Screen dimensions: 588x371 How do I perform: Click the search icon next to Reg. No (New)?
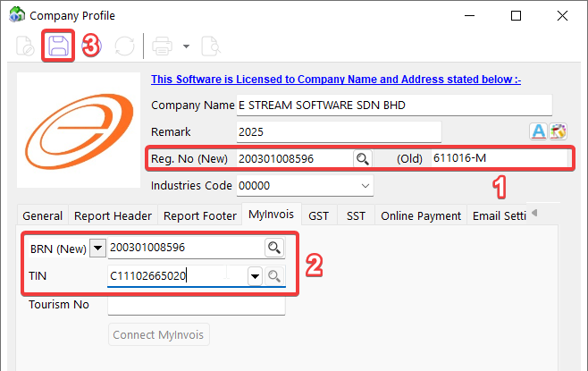363,159
